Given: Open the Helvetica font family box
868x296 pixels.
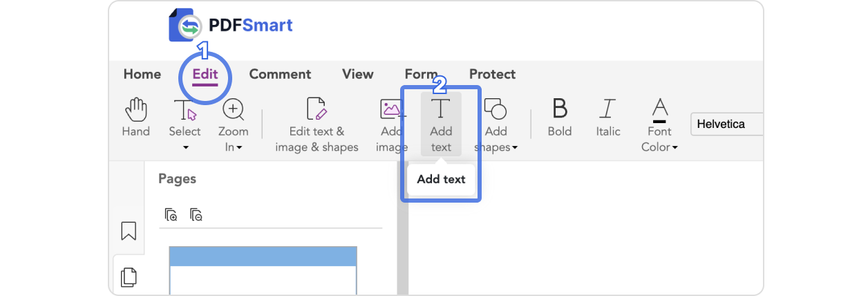Looking at the screenshot, I should coord(726,124).
